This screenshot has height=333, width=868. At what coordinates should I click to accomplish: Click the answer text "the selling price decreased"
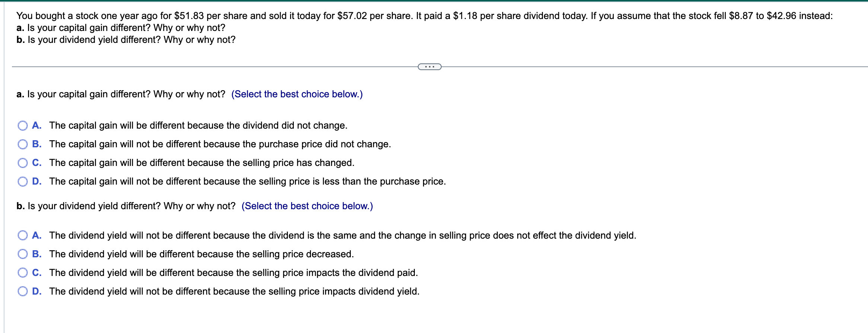[x=201, y=254]
